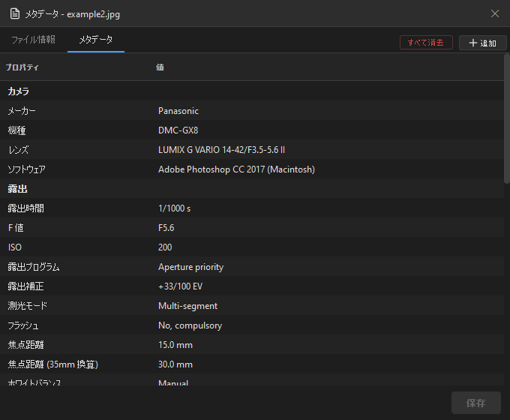This screenshot has height=420, width=510.
Task: Select the 露出 section heading
Action: pos(17,189)
